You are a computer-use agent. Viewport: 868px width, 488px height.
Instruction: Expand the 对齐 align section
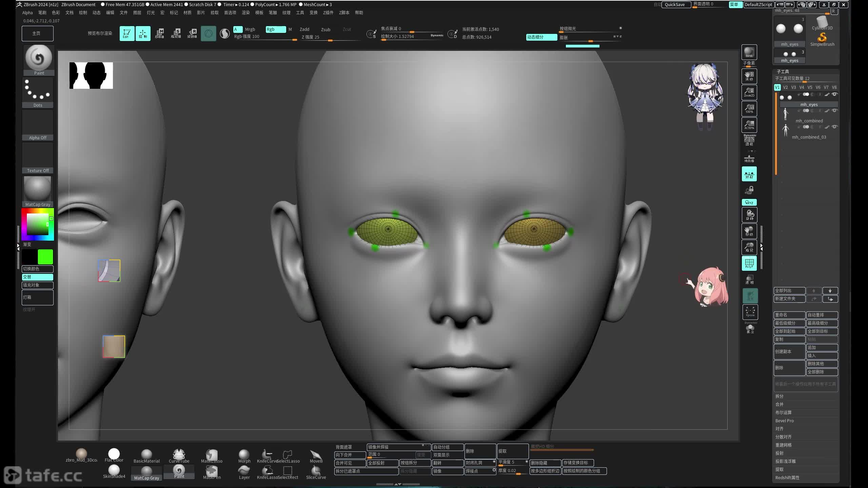click(x=779, y=429)
